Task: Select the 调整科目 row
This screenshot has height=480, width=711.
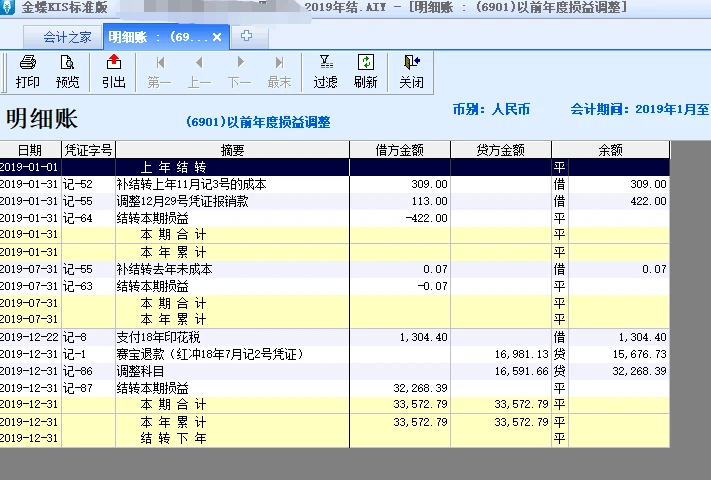Action: 335,371
